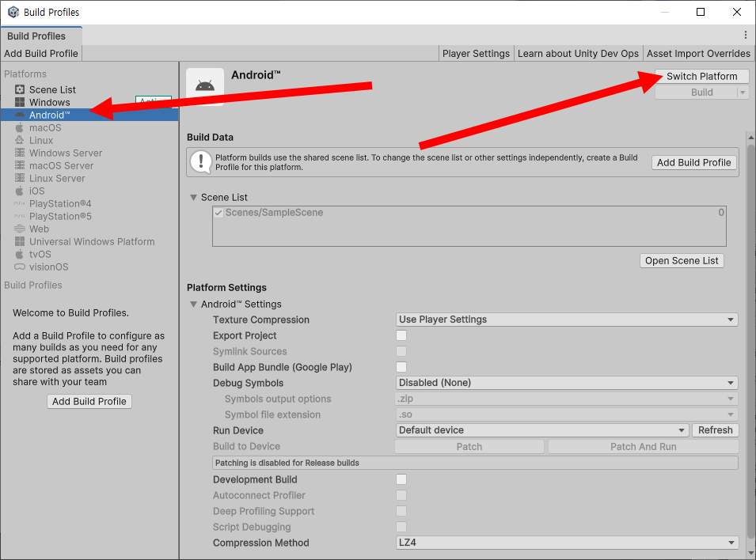Select the Universal Windows Platform row
Image resolution: width=756 pixels, height=560 pixels.
point(89,241)
